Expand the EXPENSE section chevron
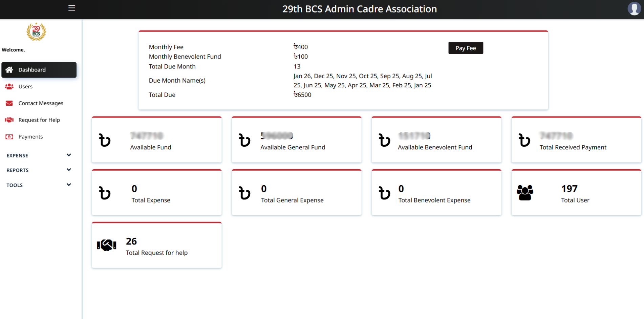Screen dimensions: 644x319 pyautogui.click(x=69, y=155)
